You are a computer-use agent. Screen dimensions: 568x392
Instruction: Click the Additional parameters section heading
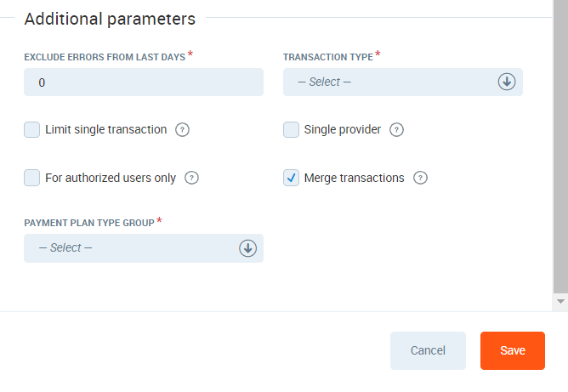click(x=111, y=18)
